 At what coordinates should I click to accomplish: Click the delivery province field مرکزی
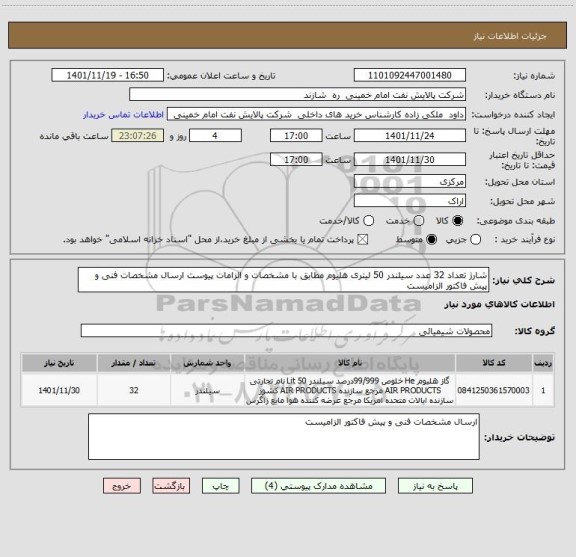pos(410,181)
